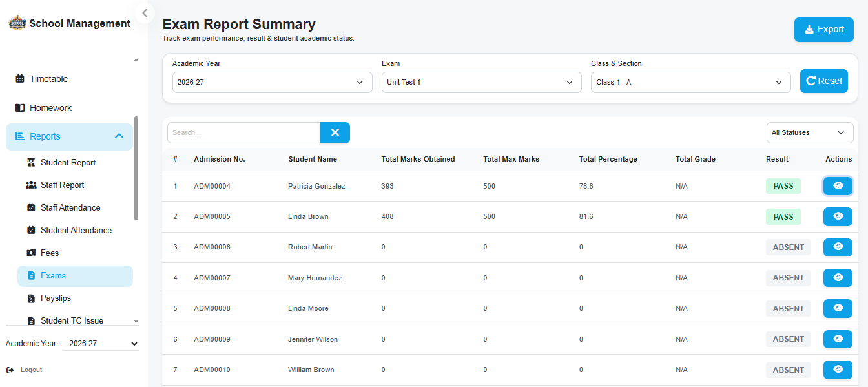Open the Class & Section dropdown
This screenshot has height=387, width=868.
tap(690, 82)
